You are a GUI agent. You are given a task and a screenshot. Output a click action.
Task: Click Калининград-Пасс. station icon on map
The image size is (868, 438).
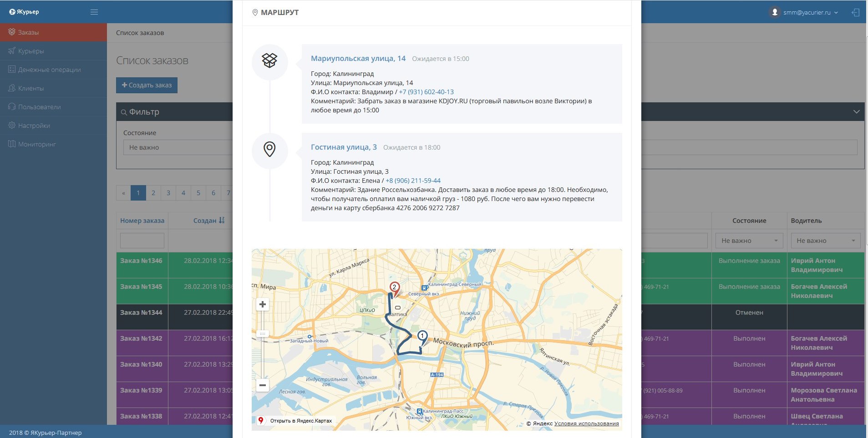[x=420, y=411]
